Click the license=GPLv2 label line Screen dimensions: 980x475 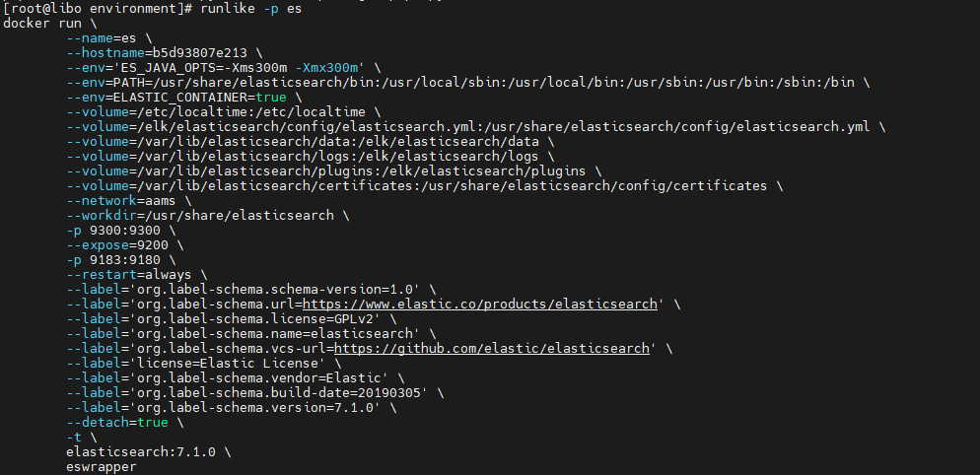232,318
